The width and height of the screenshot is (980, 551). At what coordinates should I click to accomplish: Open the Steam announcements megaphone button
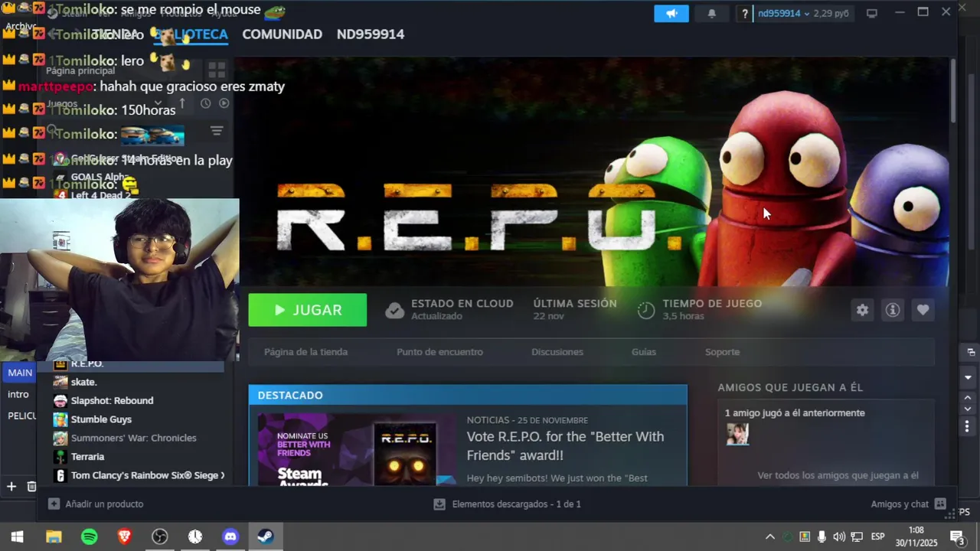click(x=671, y=14)
